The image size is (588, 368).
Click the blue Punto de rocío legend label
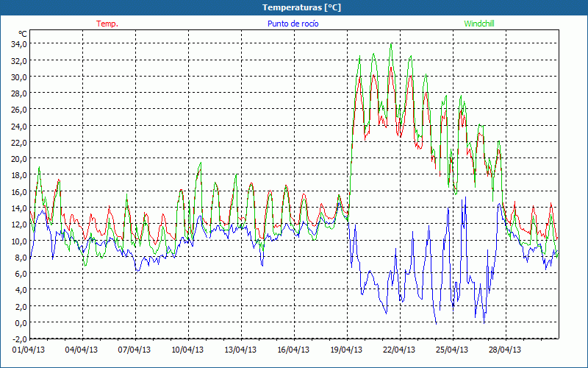click(293, 24)
